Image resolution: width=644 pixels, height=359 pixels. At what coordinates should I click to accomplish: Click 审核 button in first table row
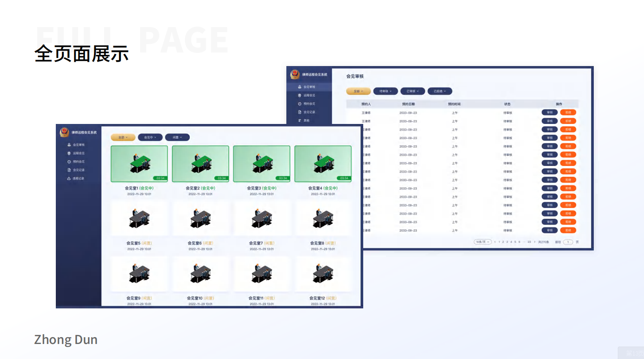point(550,112)
